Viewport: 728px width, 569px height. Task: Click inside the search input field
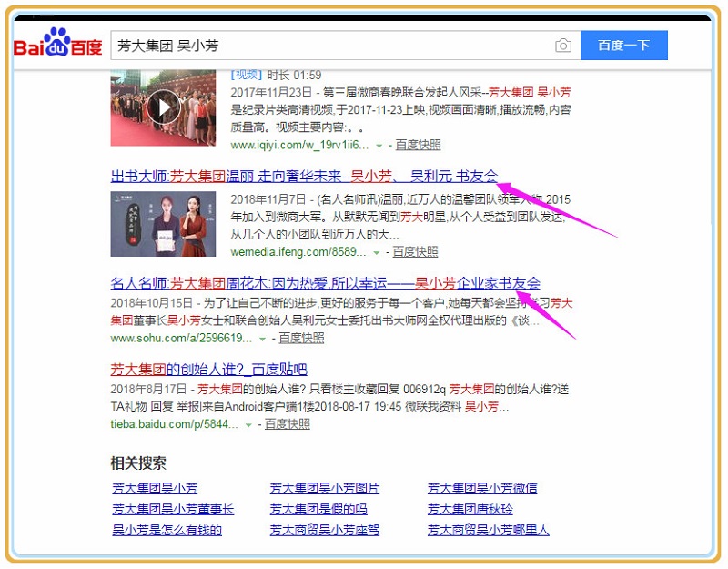(x=328, y=46)
